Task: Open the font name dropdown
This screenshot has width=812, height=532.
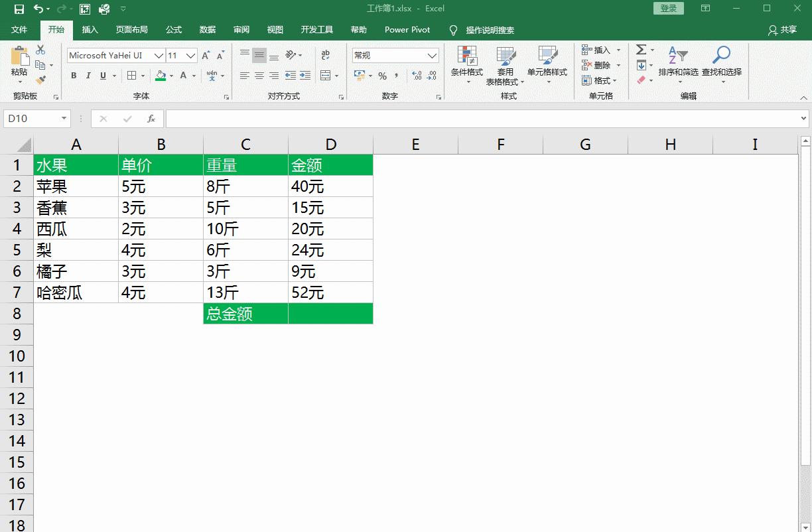Action: tap(159, 56)
